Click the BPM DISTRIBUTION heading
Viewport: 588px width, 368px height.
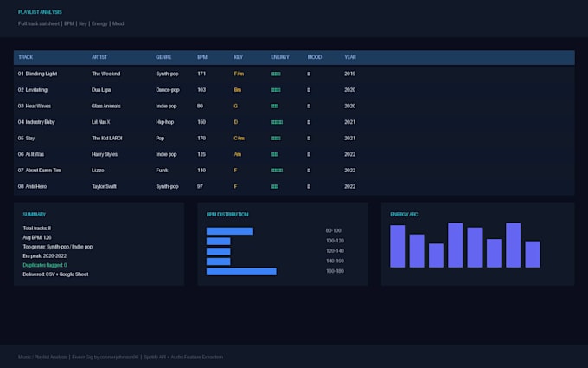click(x=227, y=215)
